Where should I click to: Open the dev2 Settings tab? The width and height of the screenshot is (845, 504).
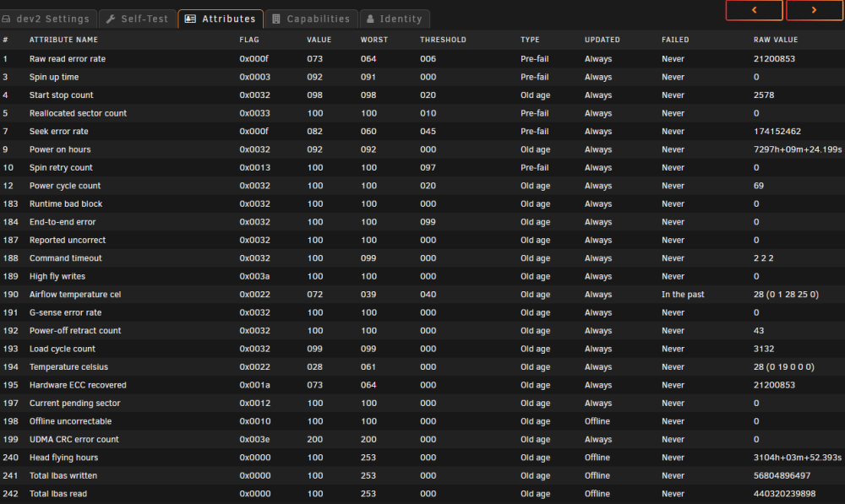(47, 19)
